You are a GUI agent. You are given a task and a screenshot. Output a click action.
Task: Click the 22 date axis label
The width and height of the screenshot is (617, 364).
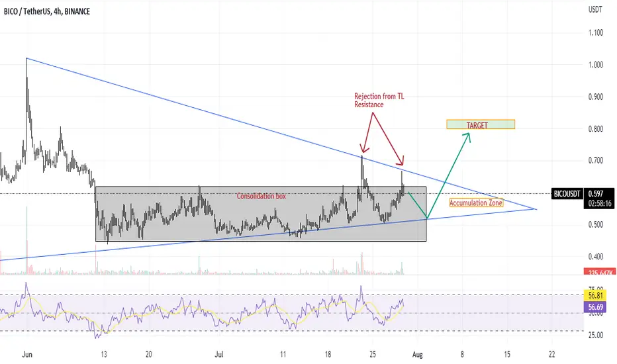pos(552,355)
